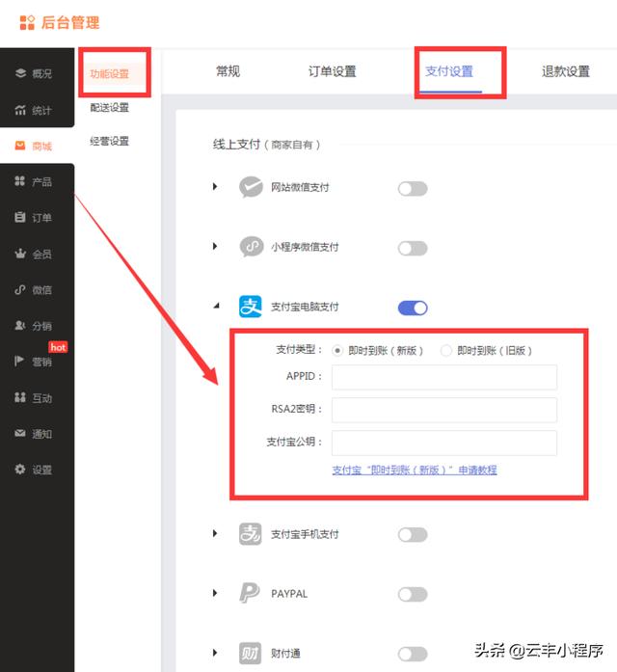Expand 小程序微信支付 section arrow

[x=215, y=247]
